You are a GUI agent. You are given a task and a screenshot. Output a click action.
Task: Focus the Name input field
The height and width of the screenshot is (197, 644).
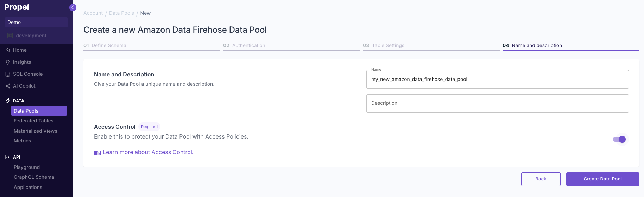pos(498,80)
